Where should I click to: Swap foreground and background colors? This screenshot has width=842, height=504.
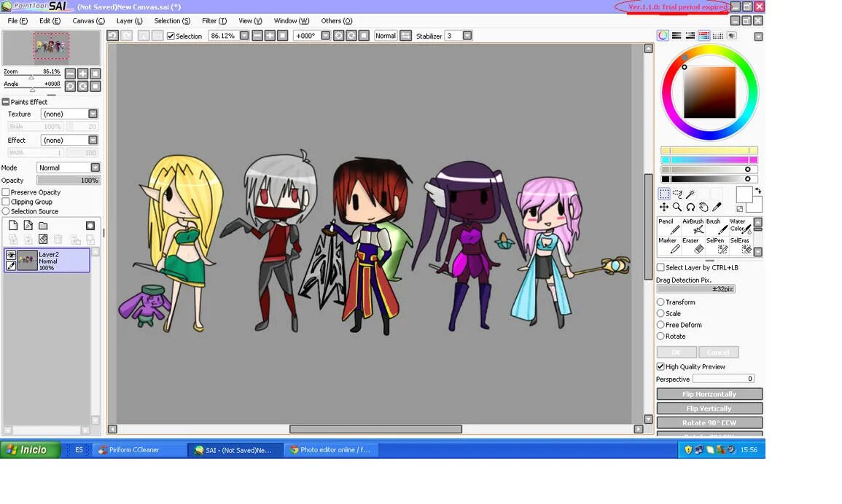(757, 191)
